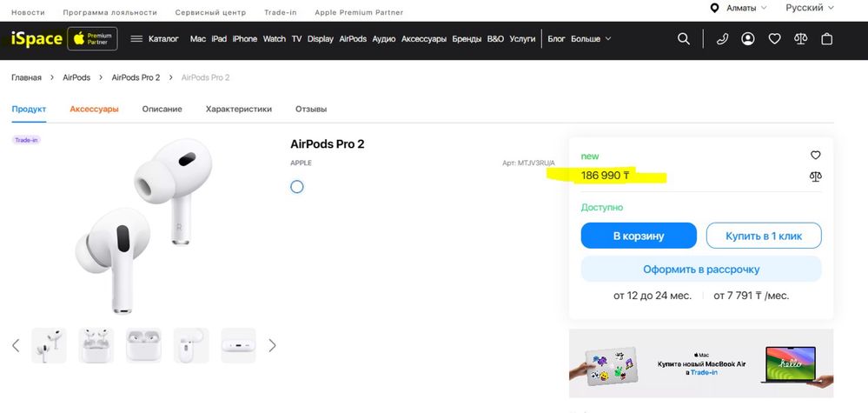
Task: Expand the Русский language dropdown
Action: point(809,8)
